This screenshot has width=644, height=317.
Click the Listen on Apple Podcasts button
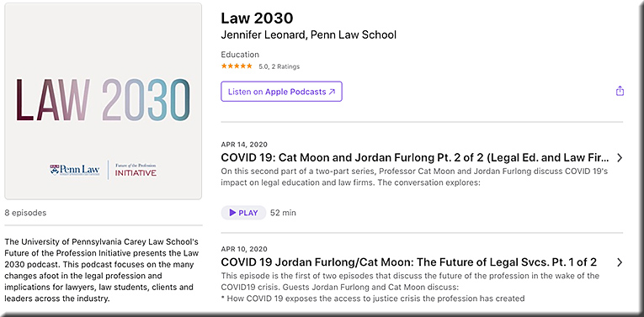pyautogui.click(x=281, y=92)
